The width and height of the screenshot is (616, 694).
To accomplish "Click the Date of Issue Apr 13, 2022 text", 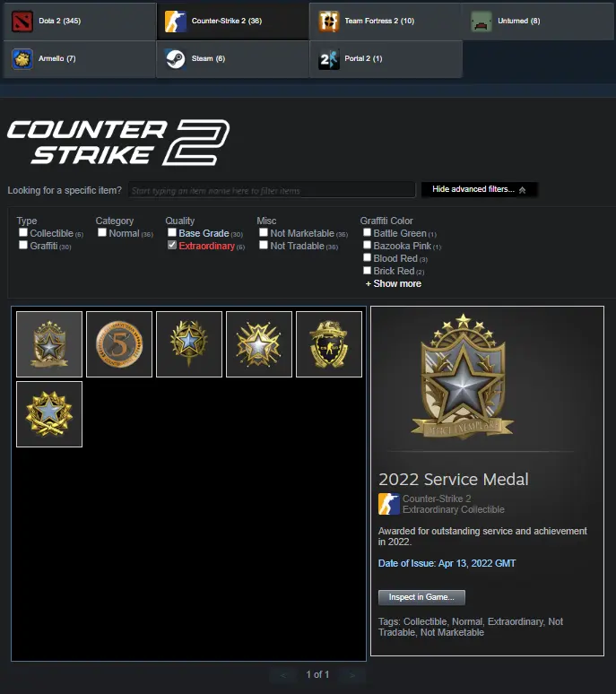I will click(447, 563).
